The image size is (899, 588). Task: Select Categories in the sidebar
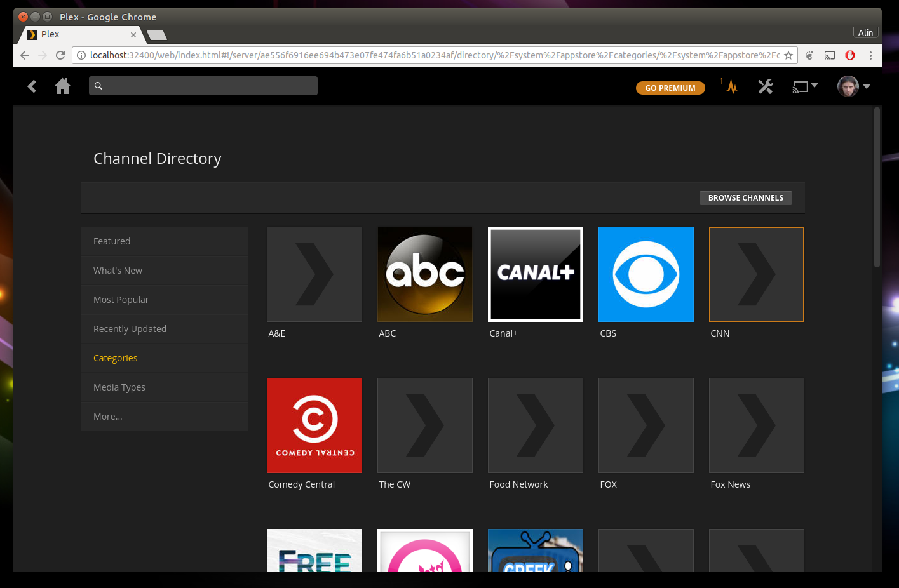coord(164,358)
